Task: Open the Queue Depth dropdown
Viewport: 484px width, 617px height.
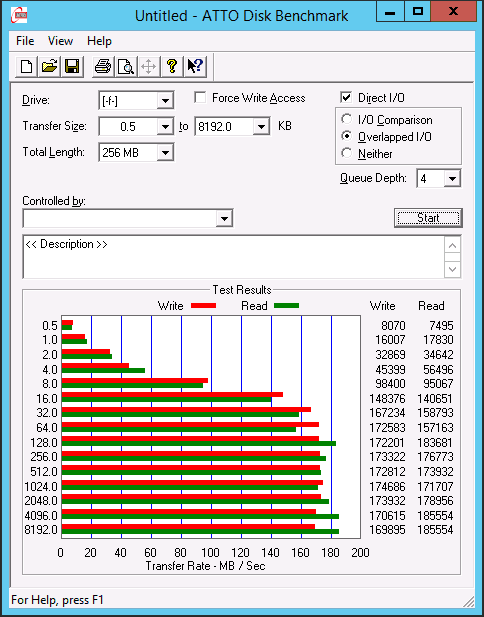Action: click(453, 179)
